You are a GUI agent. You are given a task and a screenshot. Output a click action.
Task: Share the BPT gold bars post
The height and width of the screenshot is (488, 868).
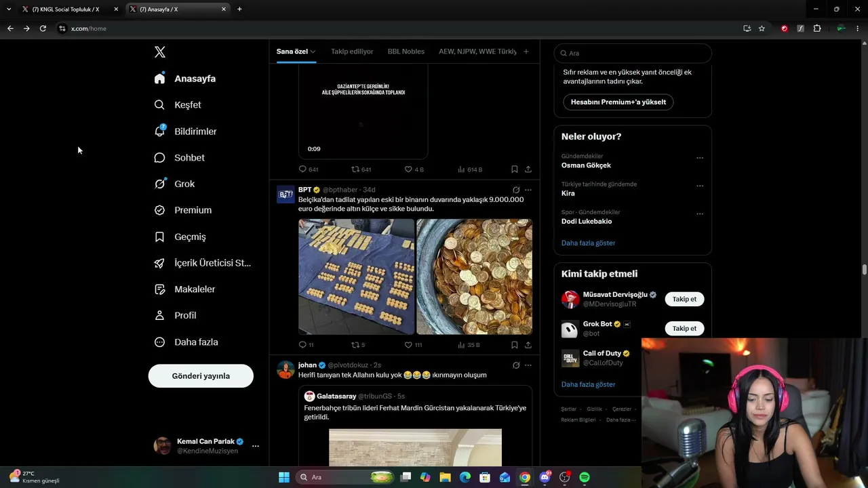click(528, 345)
